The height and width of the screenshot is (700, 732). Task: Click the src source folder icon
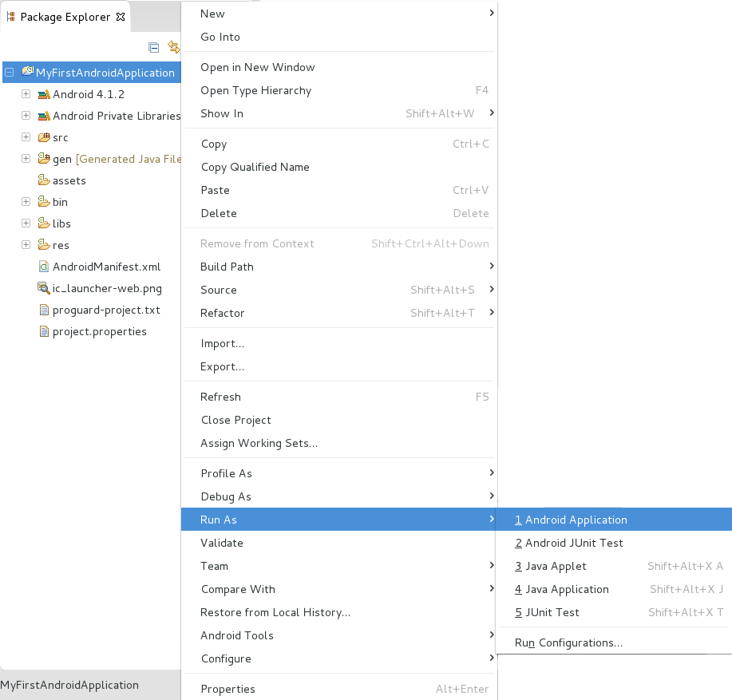44,137
